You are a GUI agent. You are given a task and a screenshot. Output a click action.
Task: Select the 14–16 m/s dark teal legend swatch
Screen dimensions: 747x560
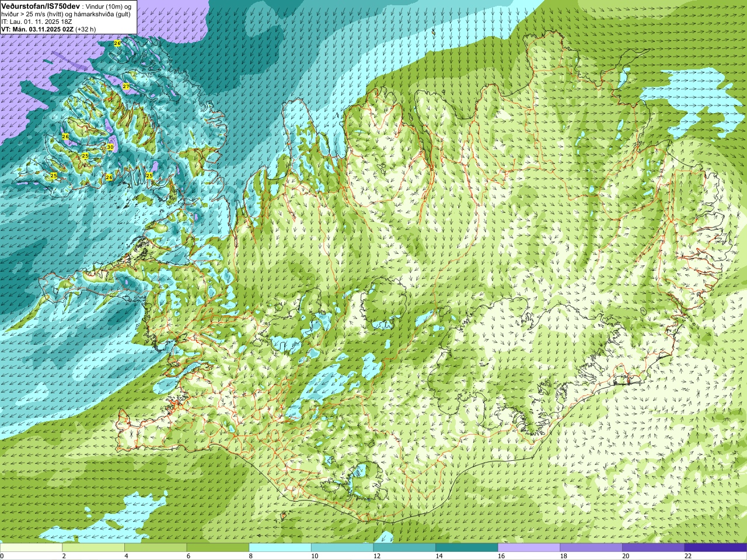pos(467,547)
